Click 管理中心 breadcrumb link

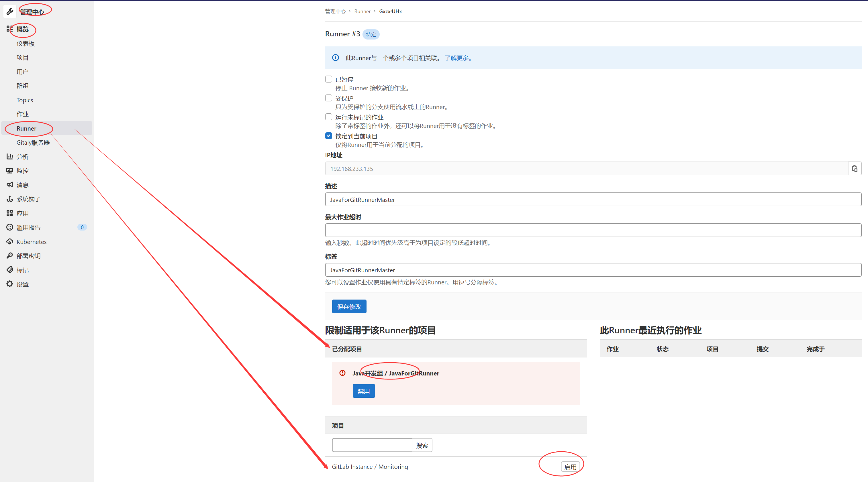point(335,11)
